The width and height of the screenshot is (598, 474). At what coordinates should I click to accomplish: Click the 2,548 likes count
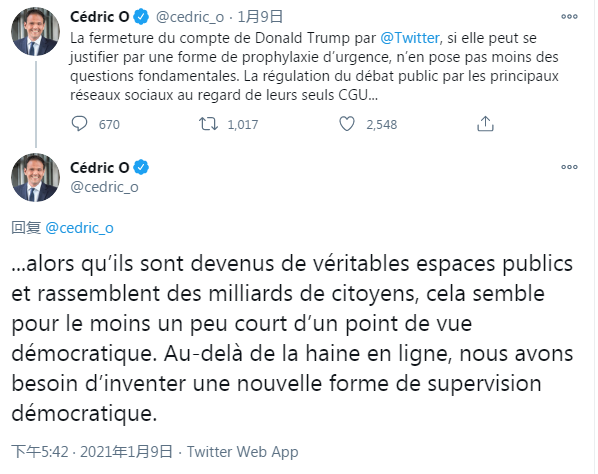pyautogui.click(x=382, y=124)
